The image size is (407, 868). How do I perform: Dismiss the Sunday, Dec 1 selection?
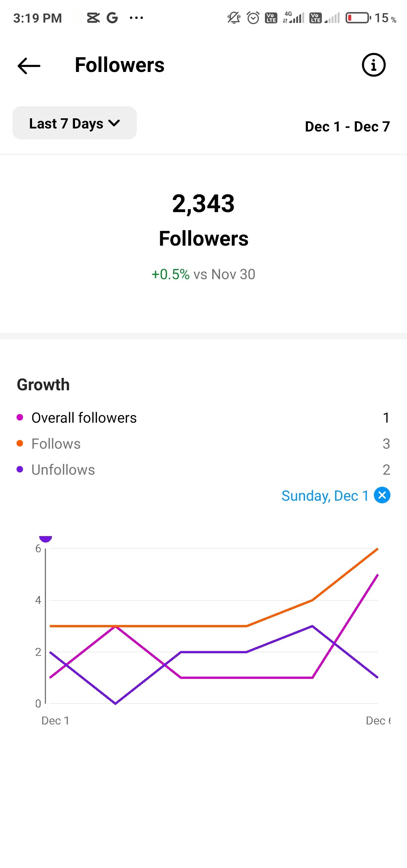coord(382,495)
